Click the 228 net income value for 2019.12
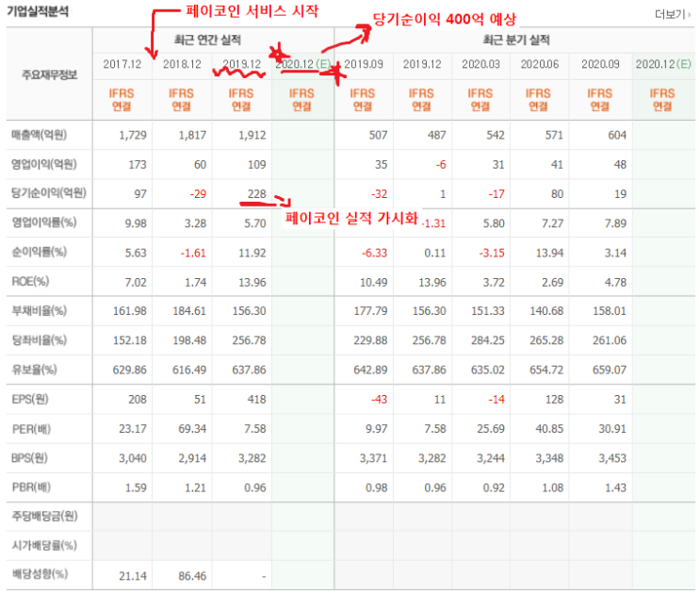700x593 pixels. (256, 194)
